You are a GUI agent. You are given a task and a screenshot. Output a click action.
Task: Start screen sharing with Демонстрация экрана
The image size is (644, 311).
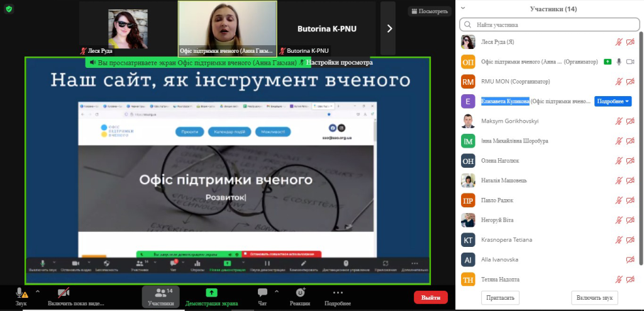pyautogui.click(x=211, y=296)
